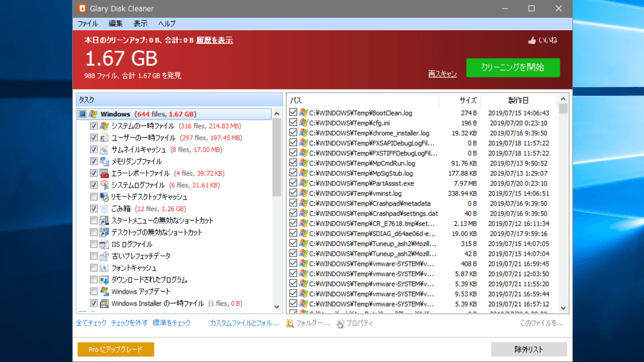Click the 全てチェック link
Viewport: 644px width, 362px height.
click(92, 323)
